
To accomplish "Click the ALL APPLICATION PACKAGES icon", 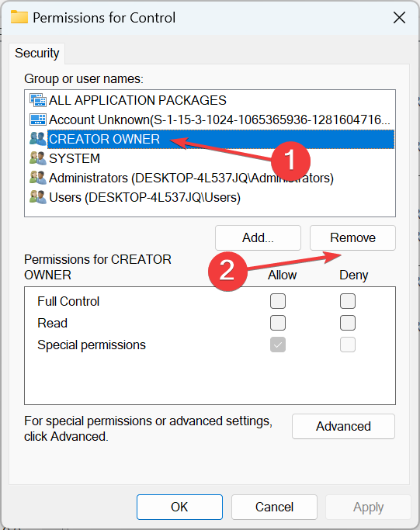I will [37, 100].
